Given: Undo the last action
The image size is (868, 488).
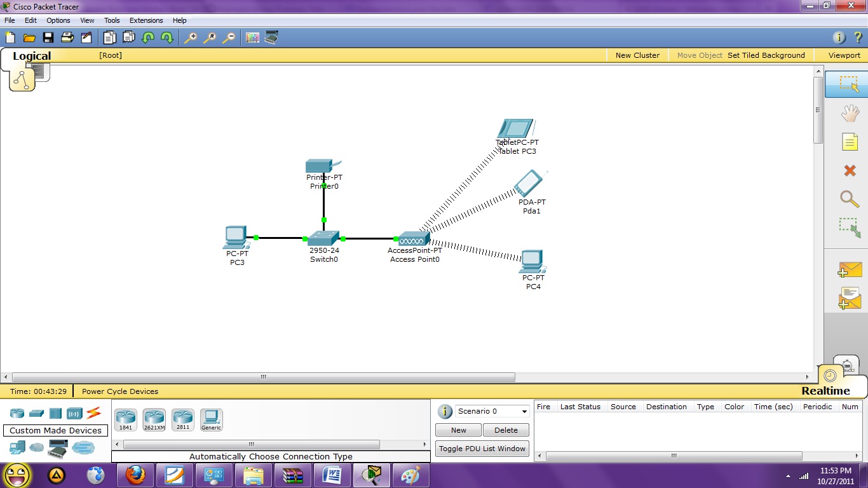Looking at the screenshot, I should pos(147,37).
